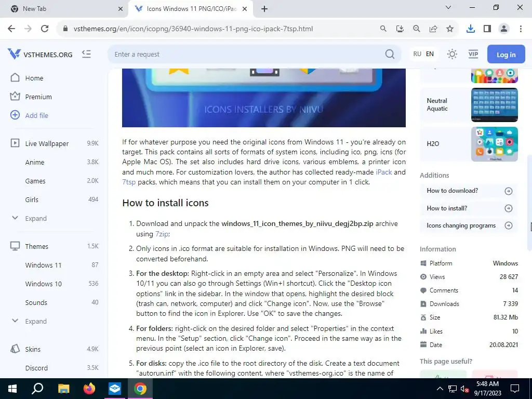Click the install app icon in address bar

(x=400, y=29)
